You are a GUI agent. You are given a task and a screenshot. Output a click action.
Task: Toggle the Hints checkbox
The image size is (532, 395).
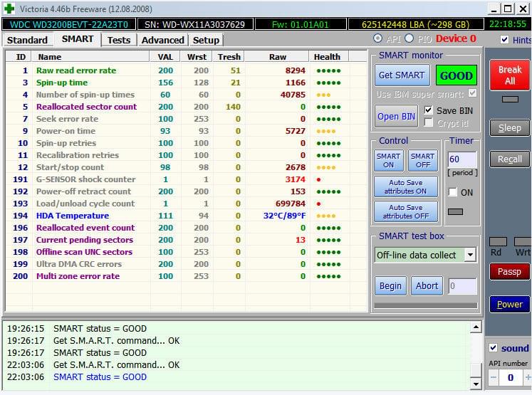504,40
